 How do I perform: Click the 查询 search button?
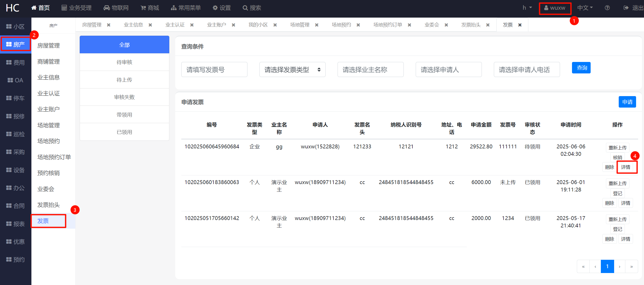tap(581, 68)
